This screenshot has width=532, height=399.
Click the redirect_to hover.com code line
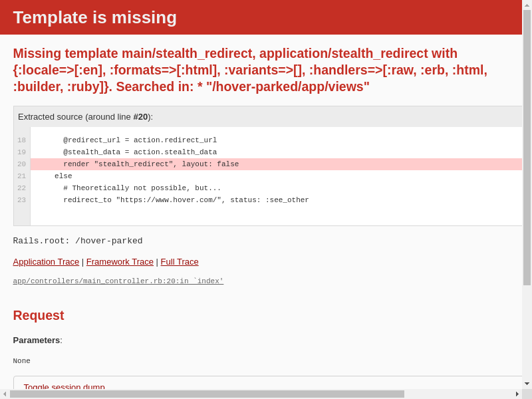click(186, 200)
